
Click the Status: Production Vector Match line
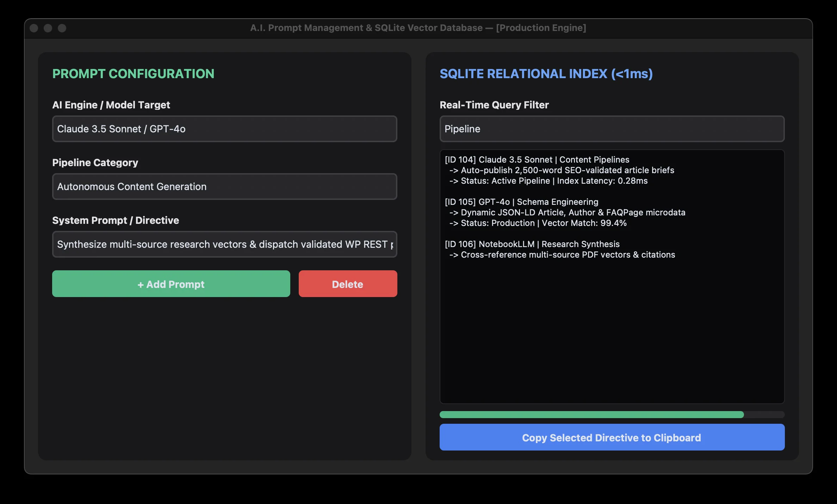(x=538, y=223)
